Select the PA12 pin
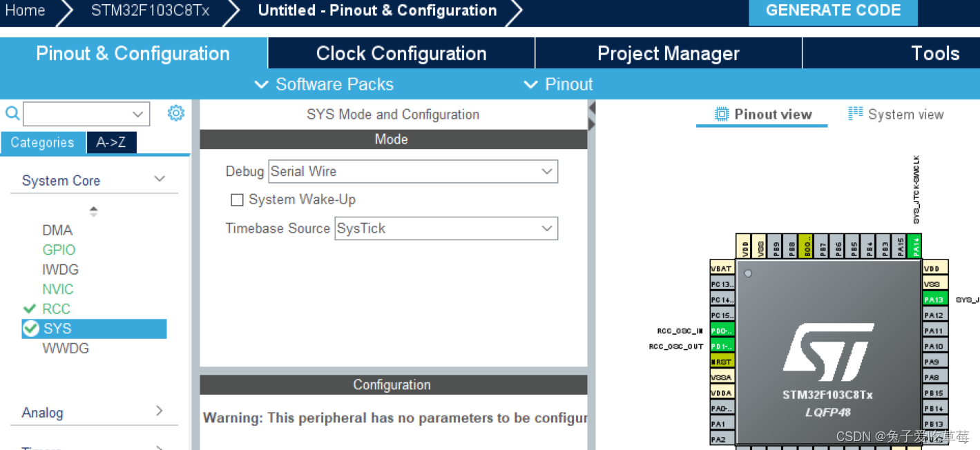The image size is (980, 450). pos(935,315)
